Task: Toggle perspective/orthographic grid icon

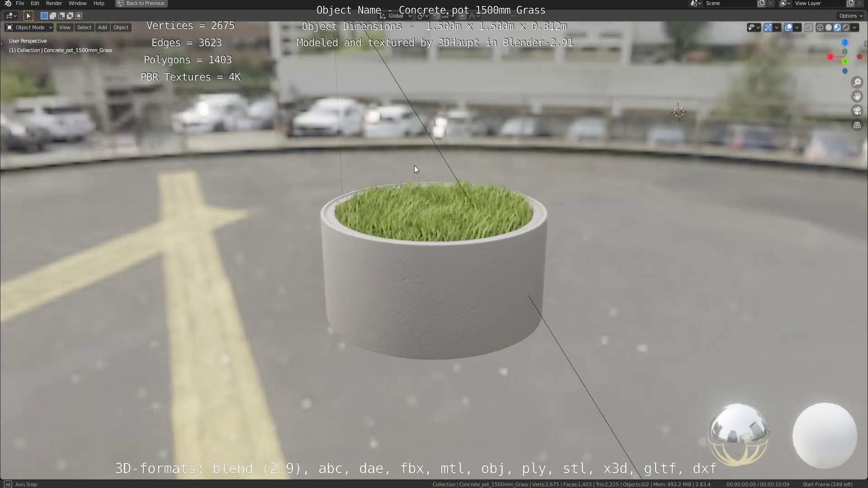Action: pos(857,125)
